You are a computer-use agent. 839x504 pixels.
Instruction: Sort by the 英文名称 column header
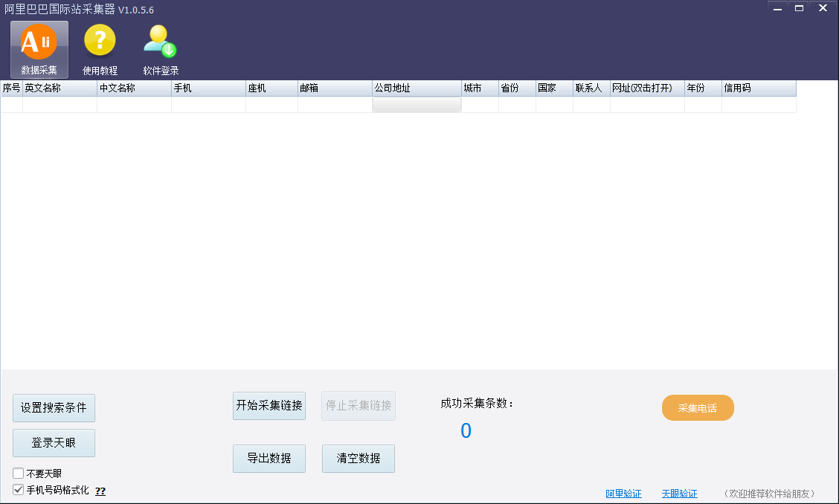(x=60, y=88)
